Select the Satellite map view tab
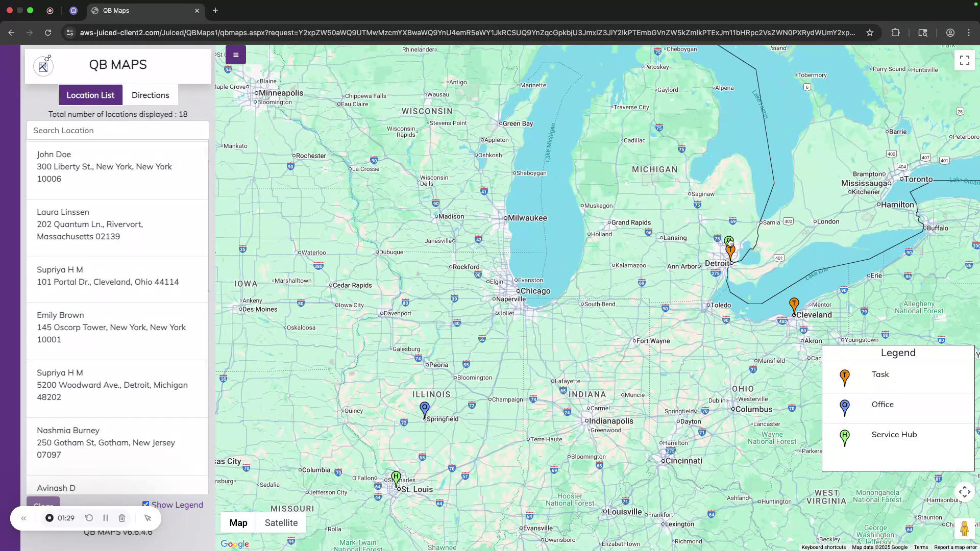 [x=281, y=522]
